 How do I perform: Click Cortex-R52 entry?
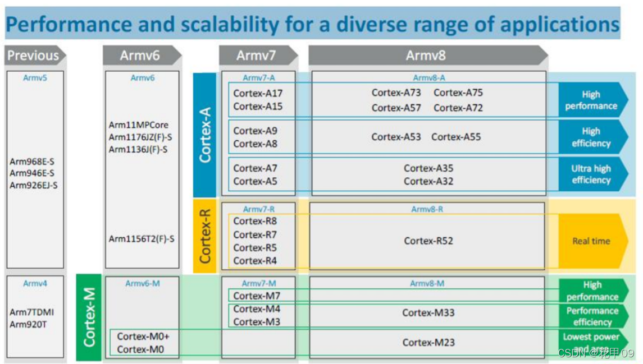pos(428,241)
